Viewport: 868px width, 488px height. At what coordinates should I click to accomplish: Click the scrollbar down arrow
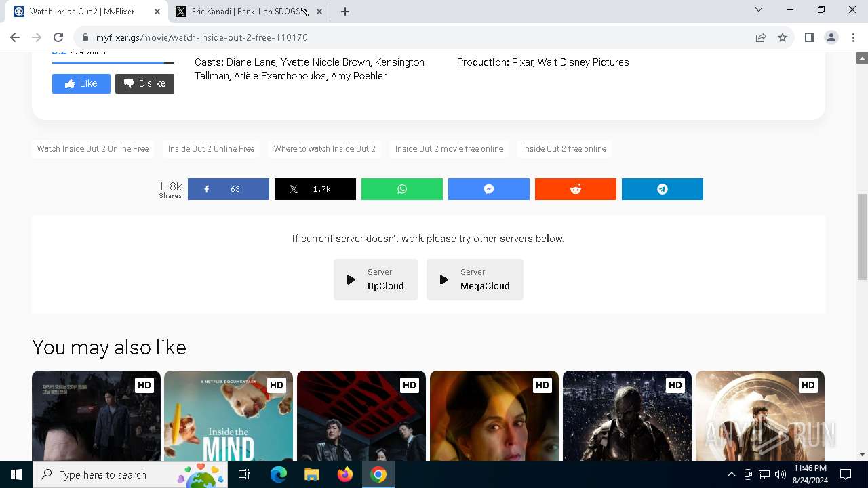[863, 455]
